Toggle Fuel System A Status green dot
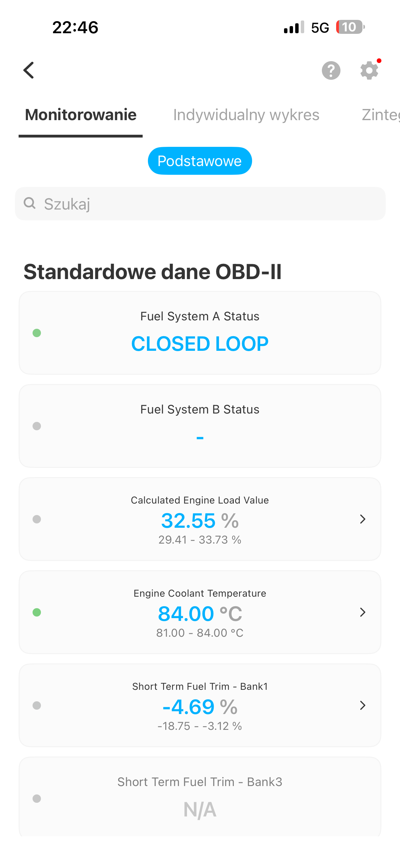This screenshot has width=400, height=868. pyautogui.click(x=37, y=333)
